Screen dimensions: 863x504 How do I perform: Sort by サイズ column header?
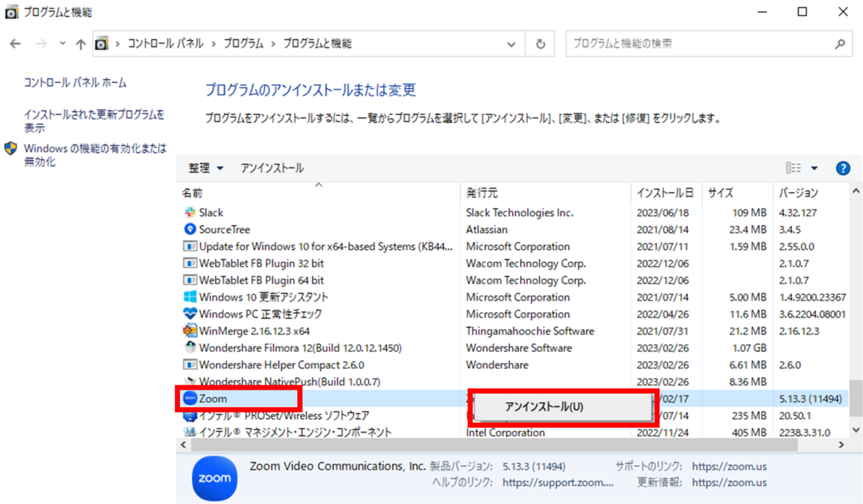point(720,193)
